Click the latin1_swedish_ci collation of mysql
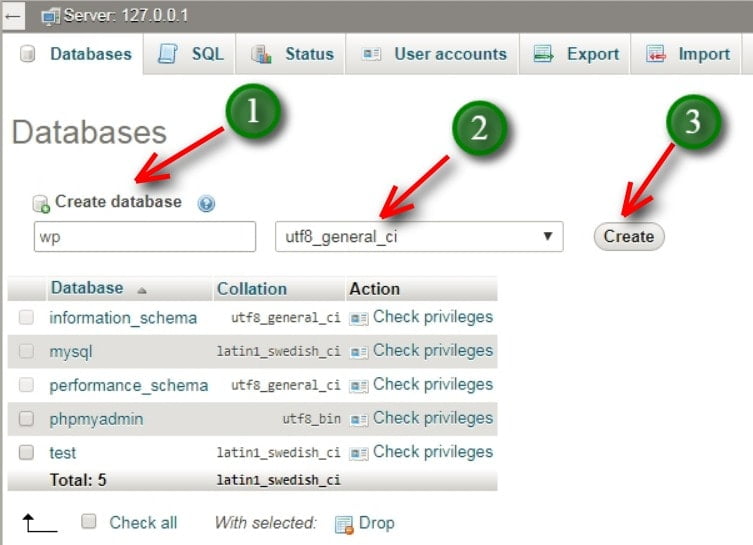This screenshot has width=753, height=545. pyautogui.click(x=278, y=351)
